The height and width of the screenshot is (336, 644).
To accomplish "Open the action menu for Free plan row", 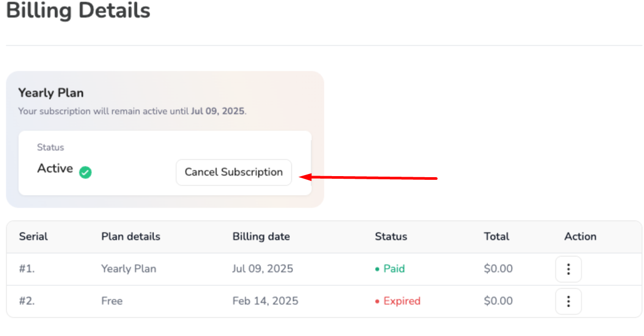I will (568, 301).
